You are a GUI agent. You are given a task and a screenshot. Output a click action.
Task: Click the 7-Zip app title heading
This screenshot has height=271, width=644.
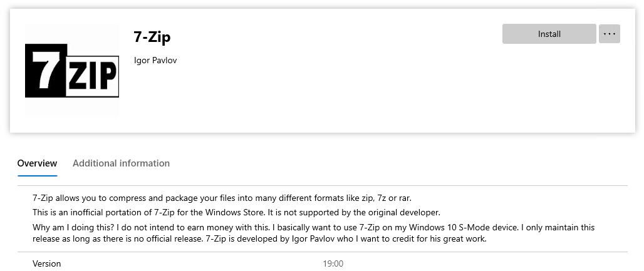(x=152, y=37)
